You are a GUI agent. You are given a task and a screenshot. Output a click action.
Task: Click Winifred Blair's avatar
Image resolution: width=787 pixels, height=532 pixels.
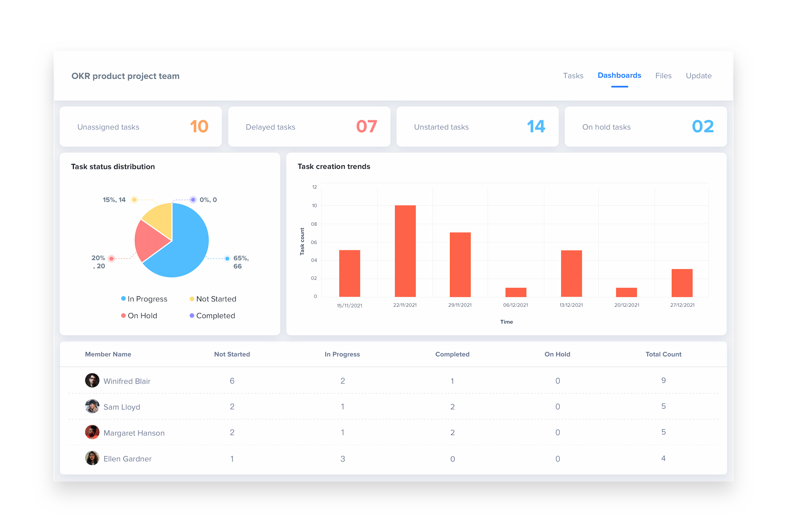(x=92, y=380)
